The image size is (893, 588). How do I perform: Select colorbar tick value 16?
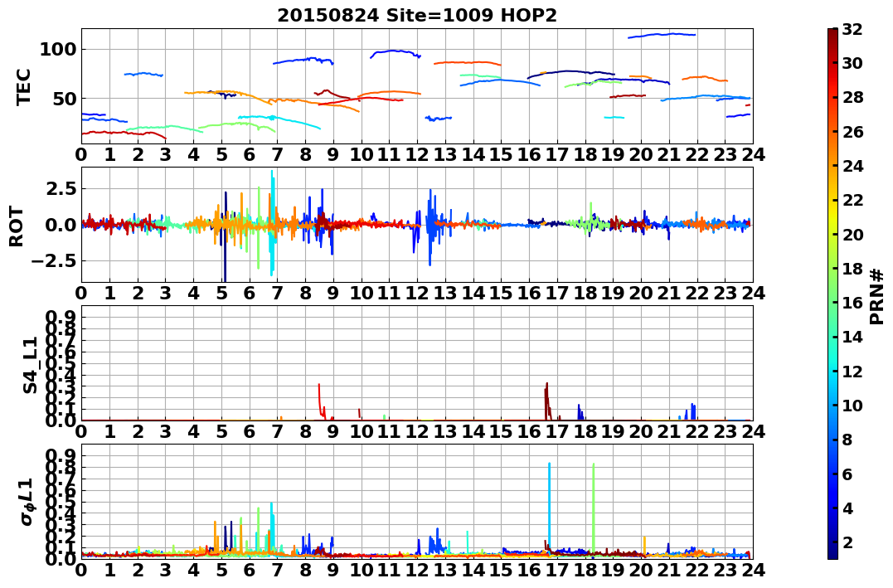click(x=852, y=303)
